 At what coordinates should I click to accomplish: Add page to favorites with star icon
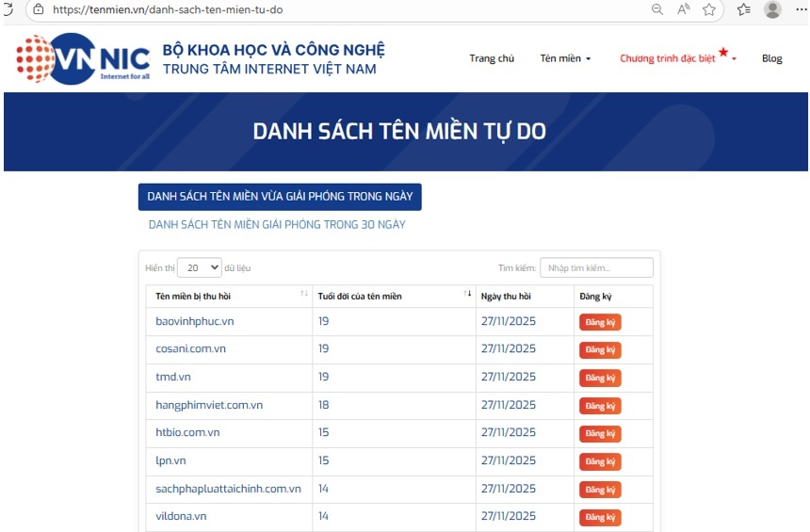[709, 9]
